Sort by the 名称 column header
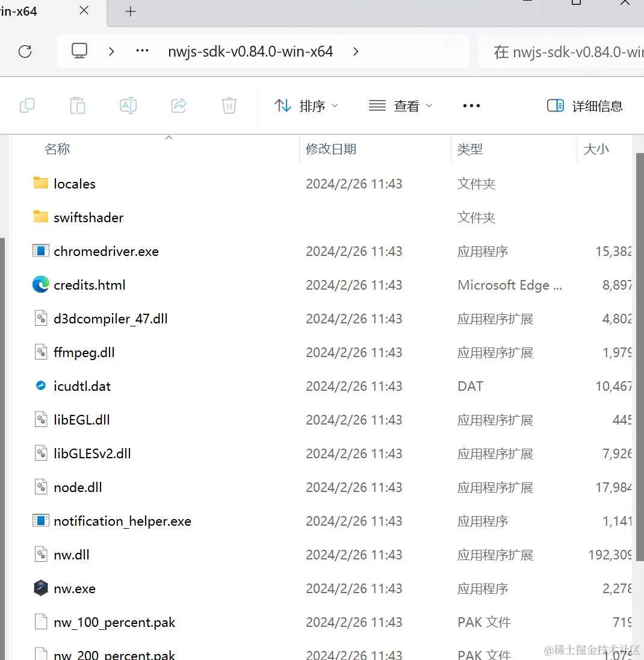The width and height of the screenshot is (644, 660). click(57, 149)
